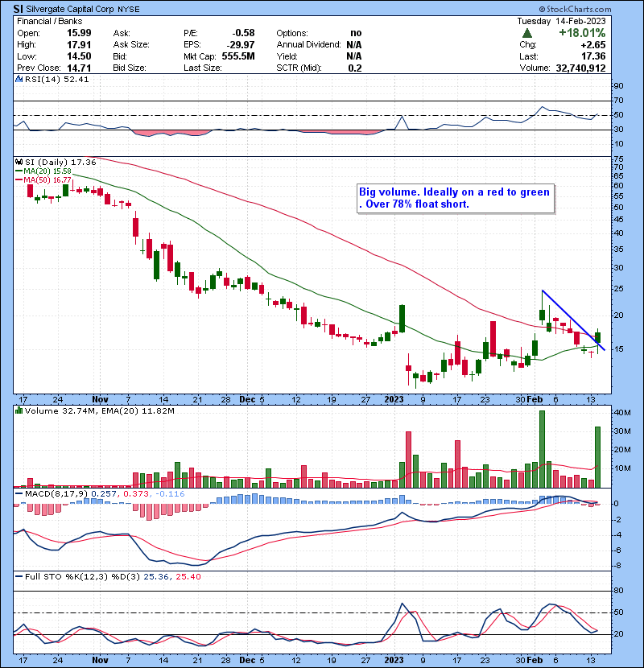
Task: Click the Last price 17.36
Action: click(593, 56)
